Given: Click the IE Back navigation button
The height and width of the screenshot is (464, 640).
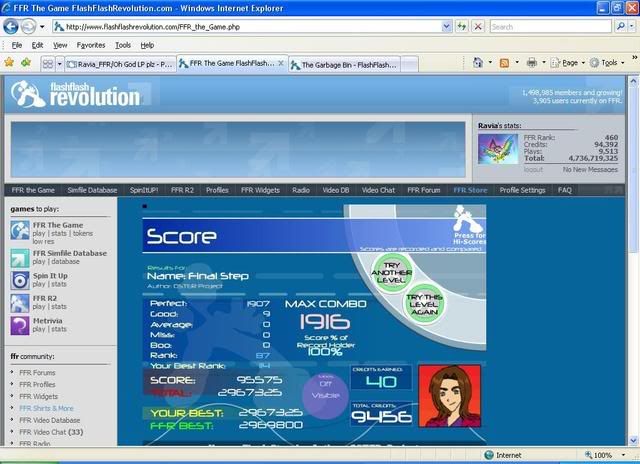Looking at the screenshot, I should (11, 27).
